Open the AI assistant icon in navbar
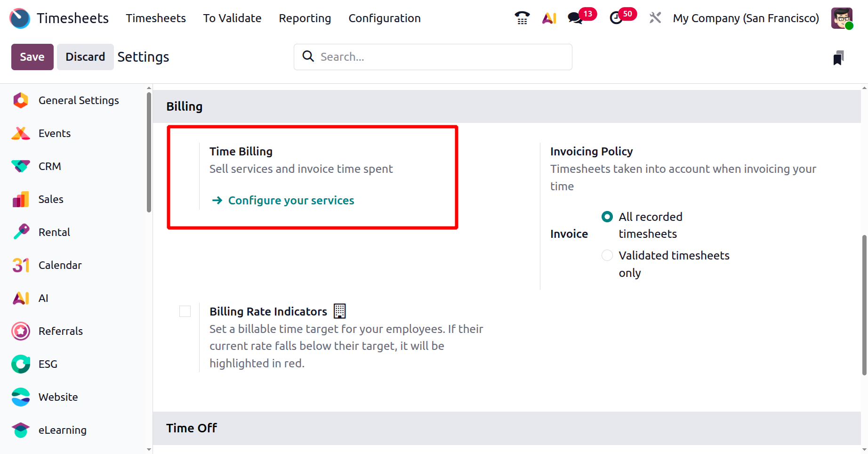 549,18
